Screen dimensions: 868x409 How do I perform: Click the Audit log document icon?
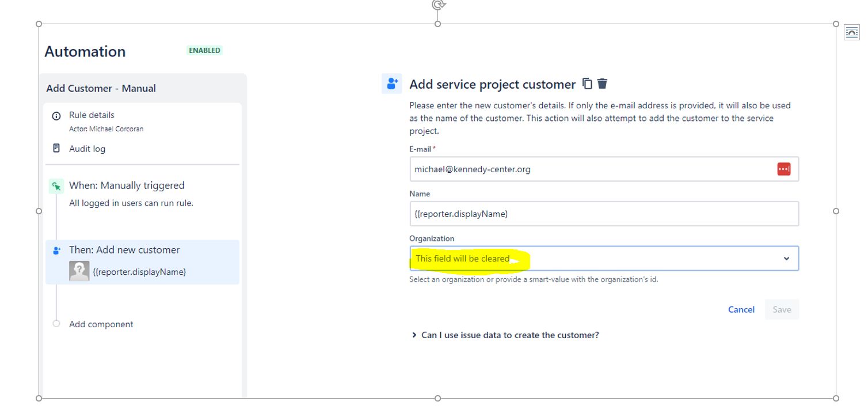coord(56,149)
